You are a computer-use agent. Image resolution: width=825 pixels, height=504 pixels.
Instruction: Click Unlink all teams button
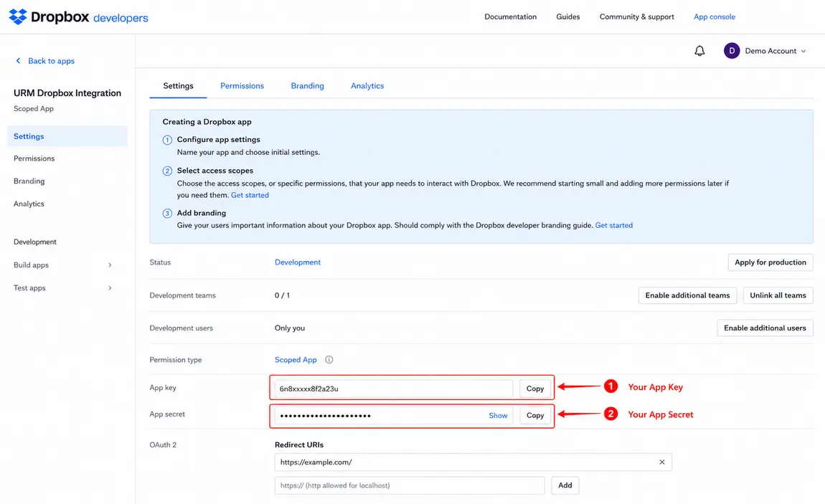click(x=778, y=295)
